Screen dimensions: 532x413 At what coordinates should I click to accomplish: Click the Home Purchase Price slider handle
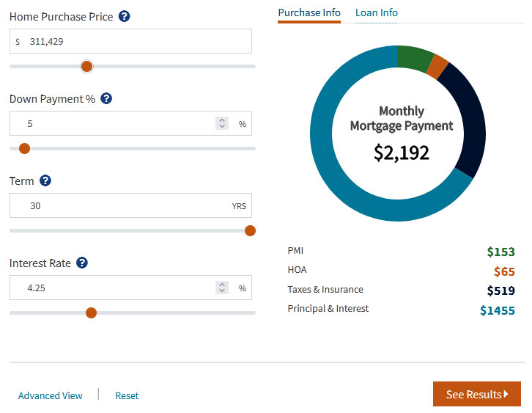[x=87, y=66]
